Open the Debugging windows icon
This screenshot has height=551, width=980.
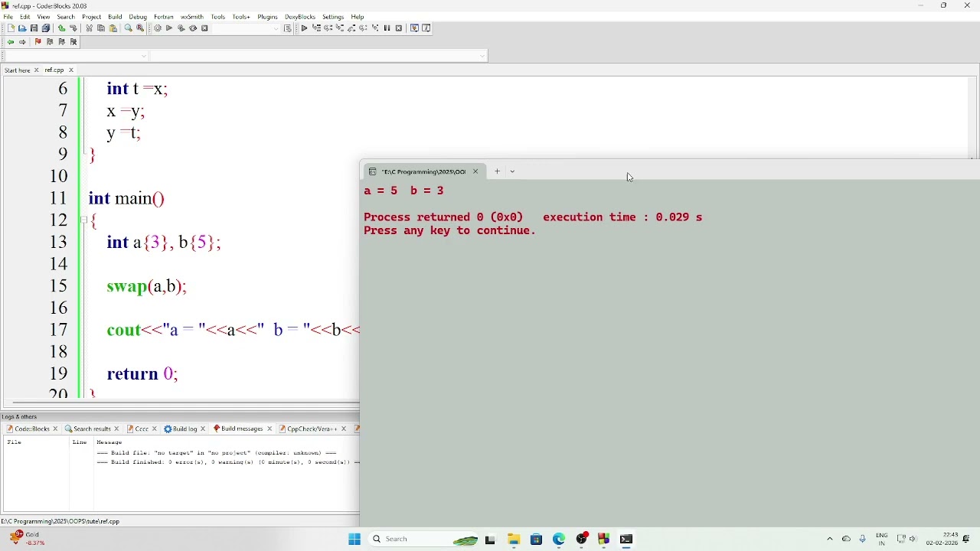[x=415, y=28]
